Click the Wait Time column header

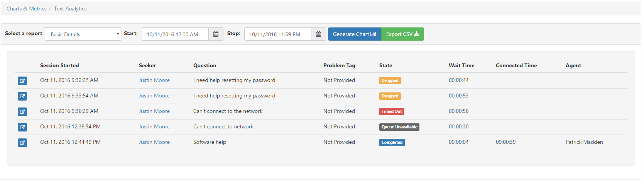coord(461,66)
